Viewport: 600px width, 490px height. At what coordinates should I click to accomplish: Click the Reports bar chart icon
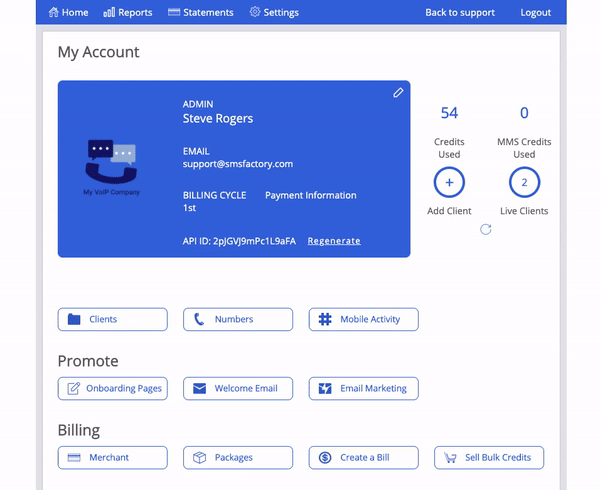(x=109, y=12)
